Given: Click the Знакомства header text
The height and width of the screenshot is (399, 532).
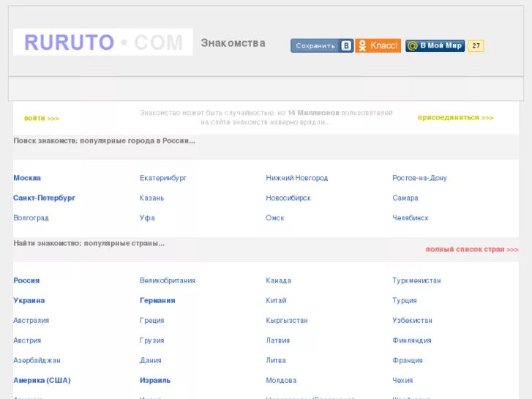Looking at the screenshot, I should click(x=233, y=43).
